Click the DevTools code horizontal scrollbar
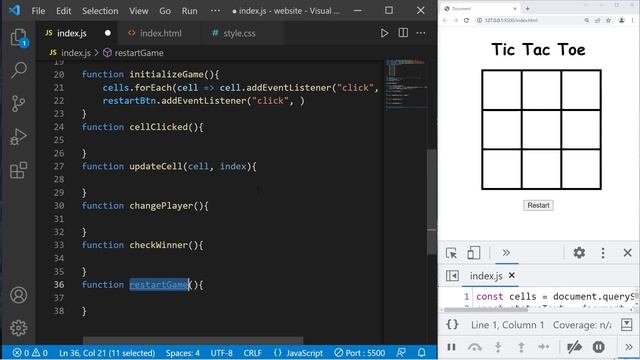Image resolution: width=640 pixels, height=360 pixels. click(486, 309)
